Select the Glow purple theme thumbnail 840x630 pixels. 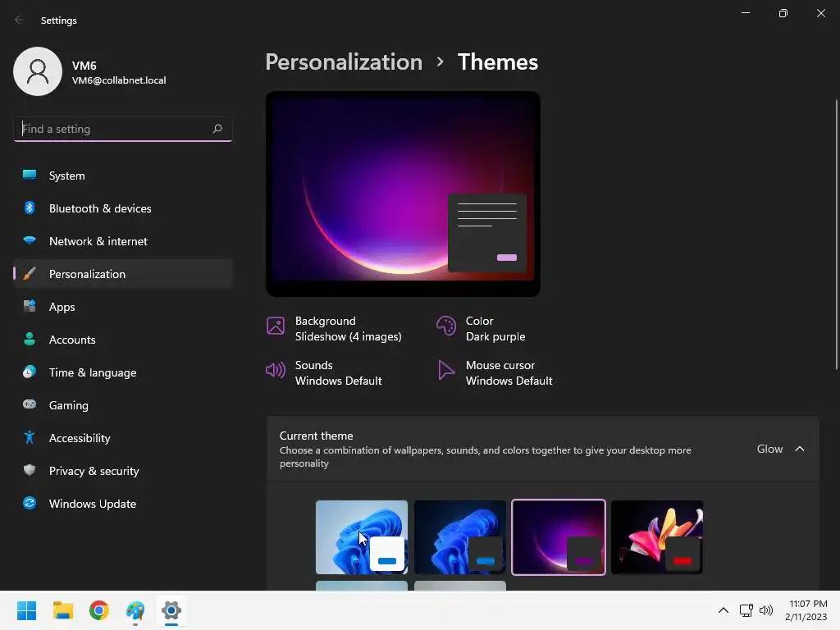click(559, 537)
